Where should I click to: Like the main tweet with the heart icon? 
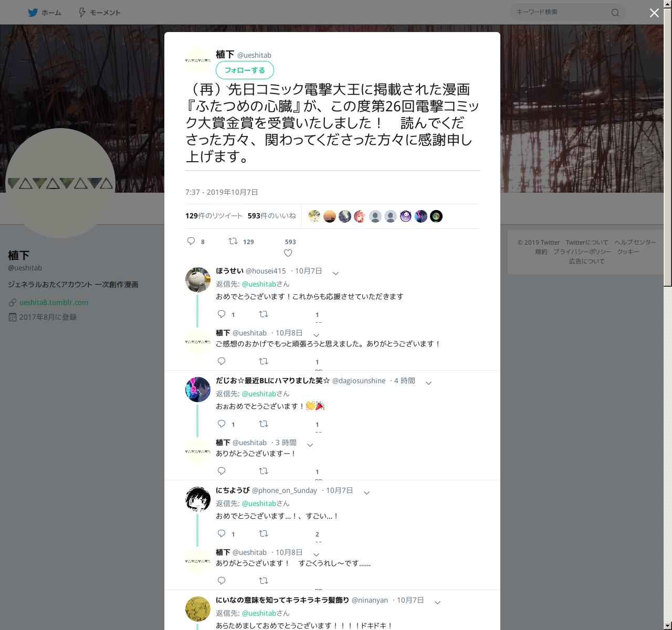tap(288, 253)
